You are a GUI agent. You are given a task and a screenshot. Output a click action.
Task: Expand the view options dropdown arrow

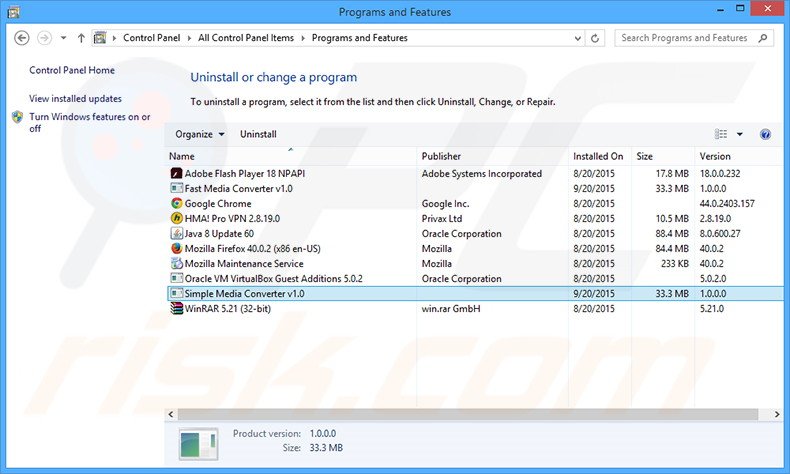[x=740, y=134]
